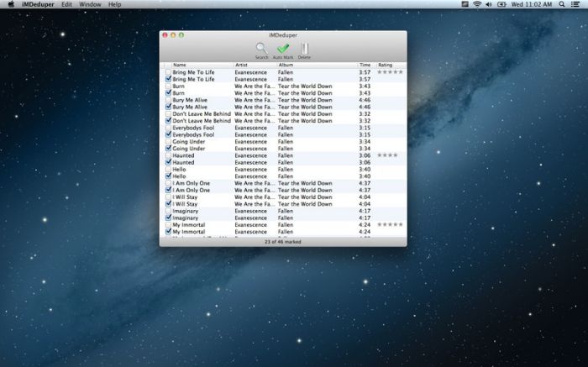Click the display icon in menu bar

click(x=465, y=4)
